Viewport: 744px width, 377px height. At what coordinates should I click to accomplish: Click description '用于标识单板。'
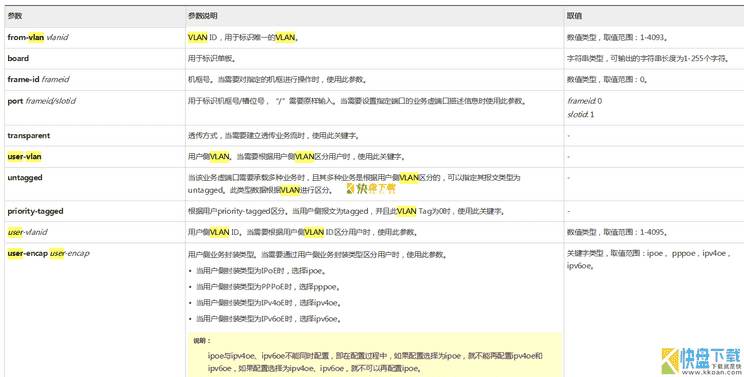[212, 59]
